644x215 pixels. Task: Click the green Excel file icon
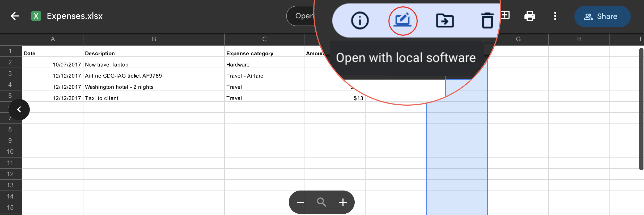(36, 16)
